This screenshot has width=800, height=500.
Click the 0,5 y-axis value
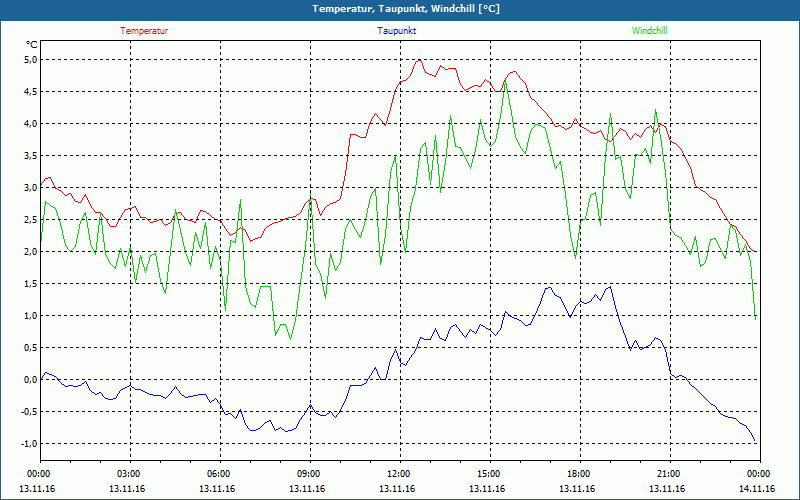[31, 347]
